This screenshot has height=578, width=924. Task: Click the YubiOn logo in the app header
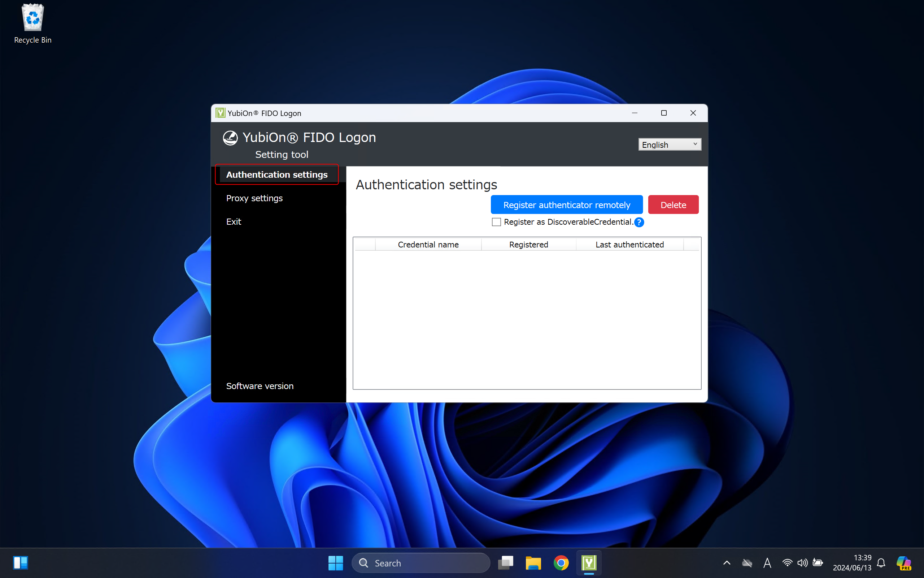click(x=230, y=138)
